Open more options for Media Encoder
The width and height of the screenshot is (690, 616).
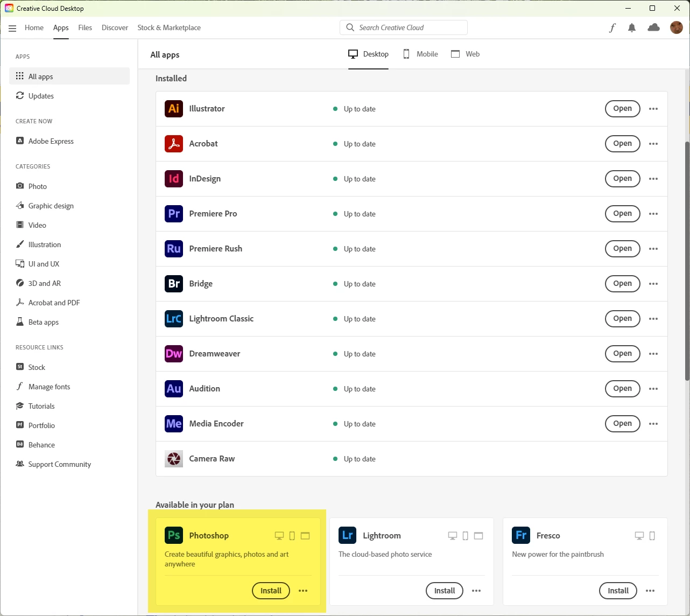pyautogui.click(x=653, y=424)
